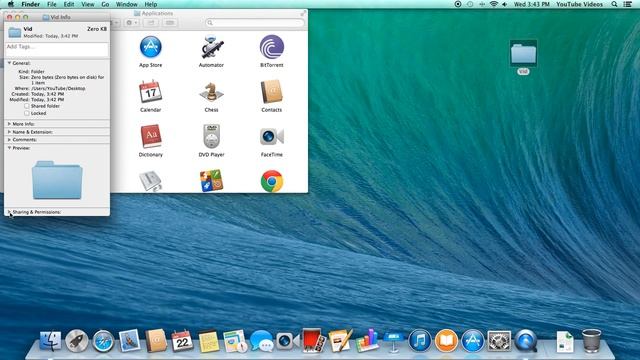Open Numbers chart icon in the Dock
The width and height of the screenshot is (640, 360).
(367, 340)
